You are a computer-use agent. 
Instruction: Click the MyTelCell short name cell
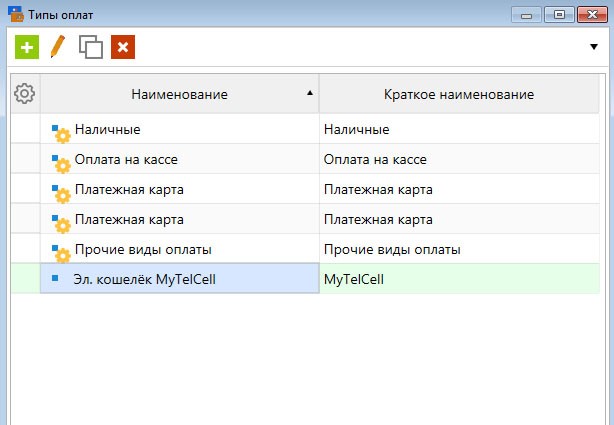(x=459, y=279)
